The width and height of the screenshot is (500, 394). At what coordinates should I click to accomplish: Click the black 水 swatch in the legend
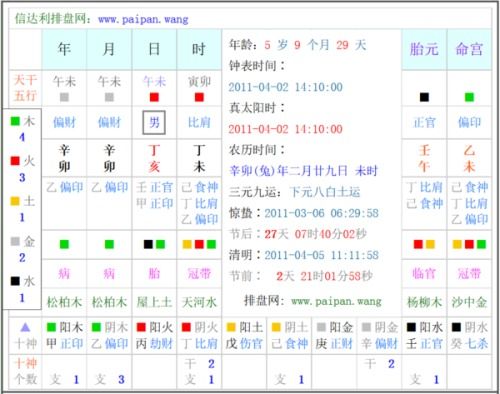15,281
